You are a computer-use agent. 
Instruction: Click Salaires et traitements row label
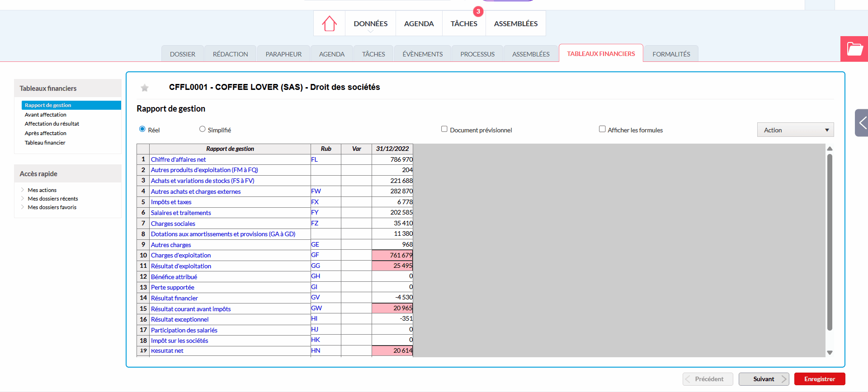[181, 213]
